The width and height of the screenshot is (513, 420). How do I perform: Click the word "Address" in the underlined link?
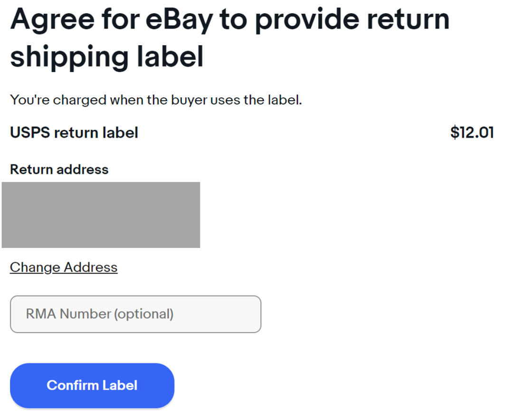click(x=91, y=267)
